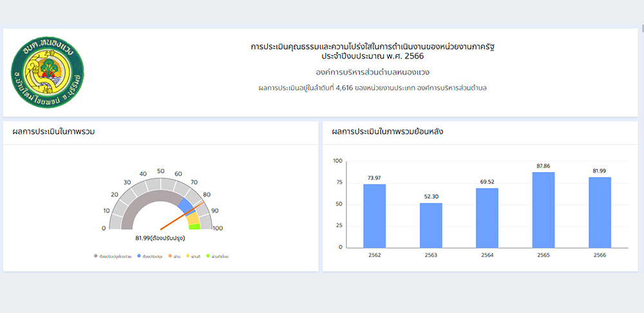Click the 2564 bar in history chart
The height and width of the screenshot is (313, 644).
(487, 218)
